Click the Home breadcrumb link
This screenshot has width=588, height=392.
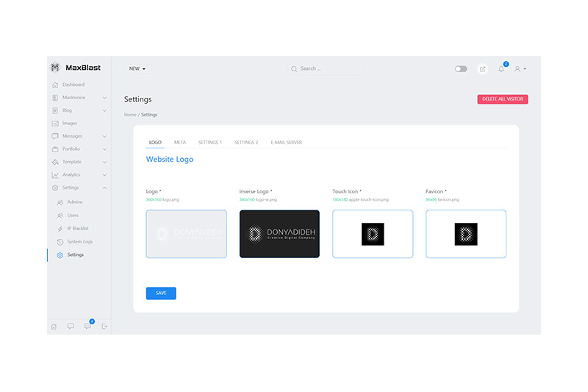point(130,115)
